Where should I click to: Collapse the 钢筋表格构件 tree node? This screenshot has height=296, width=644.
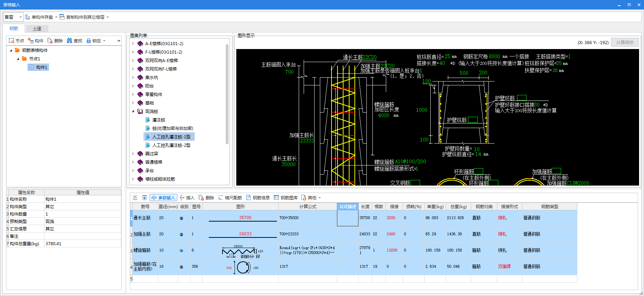[11, 50]
